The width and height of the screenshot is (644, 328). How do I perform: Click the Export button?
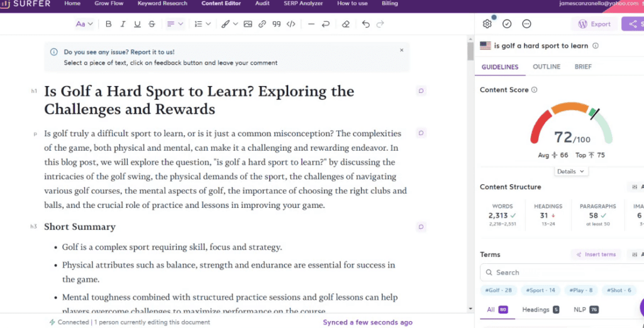pyautogui.click(x=594, y=24)
